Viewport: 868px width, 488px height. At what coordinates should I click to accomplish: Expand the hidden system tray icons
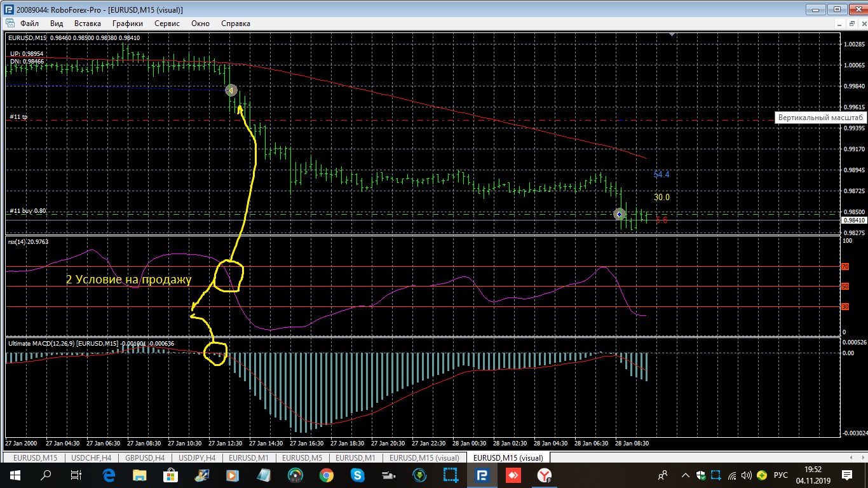click(685, 475)
